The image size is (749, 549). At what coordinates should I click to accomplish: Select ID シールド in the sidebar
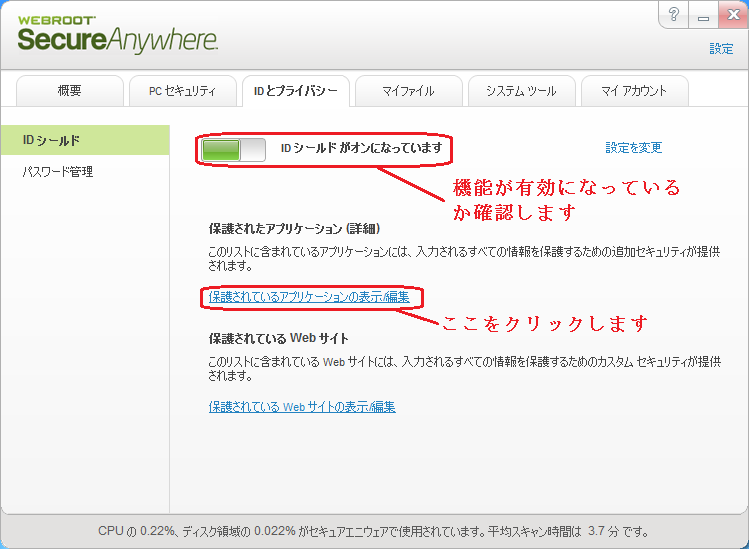point(85,140)
